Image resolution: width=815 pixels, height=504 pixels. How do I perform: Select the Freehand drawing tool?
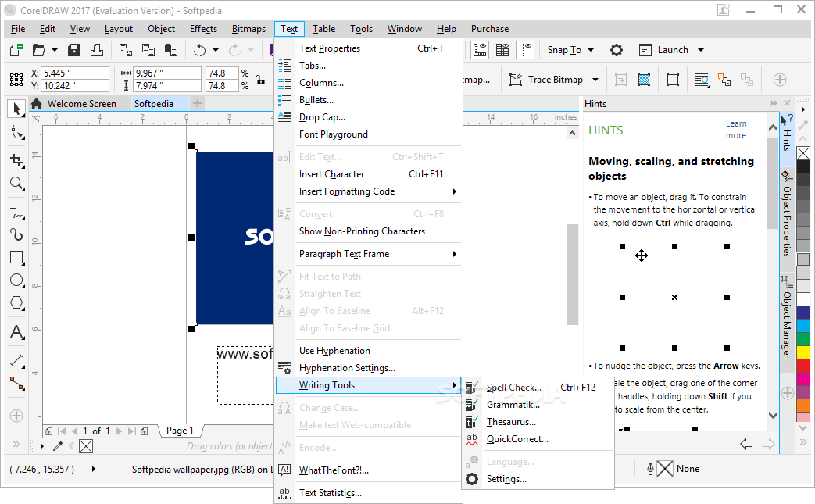tap(17, 213)
